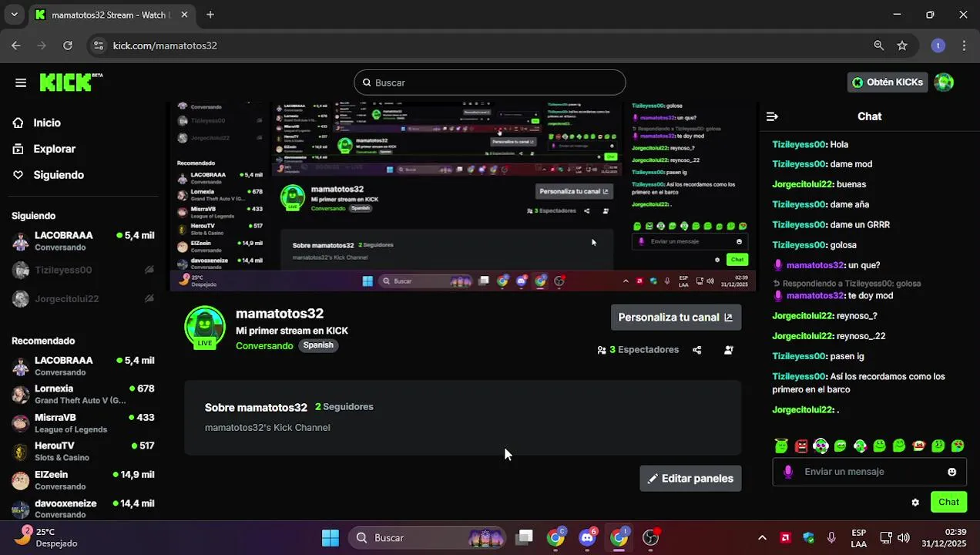This screenshot has height=555, width=980.
Task: Click Tizileyess00 on the Hola message
Action: pyautogui.click(x=799, y=144)
